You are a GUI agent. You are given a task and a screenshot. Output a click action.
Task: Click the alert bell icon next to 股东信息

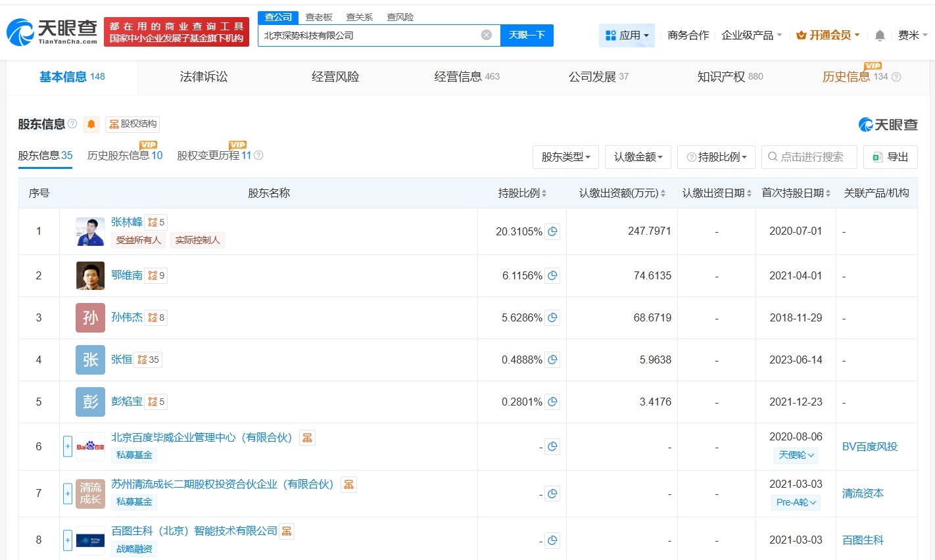coord(91,124)
